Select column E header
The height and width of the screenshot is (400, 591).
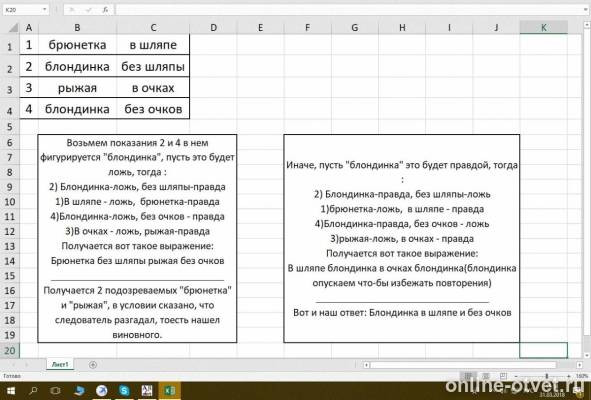pyautogui.click(x=260, y=28)
